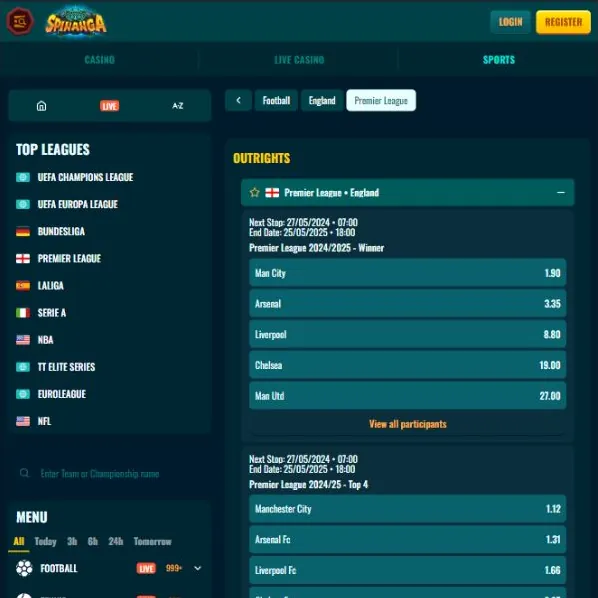
Task: Switch to the Casino tab
Action: tap(100, 59)
